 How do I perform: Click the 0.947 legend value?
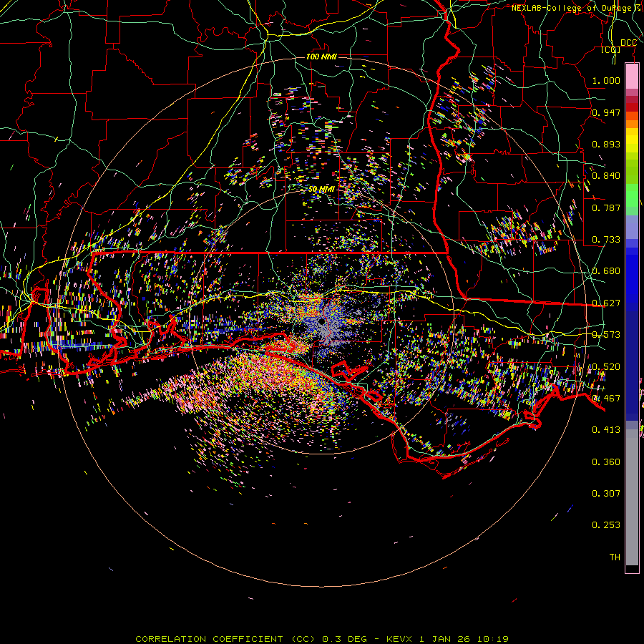[x=606, y=112]
